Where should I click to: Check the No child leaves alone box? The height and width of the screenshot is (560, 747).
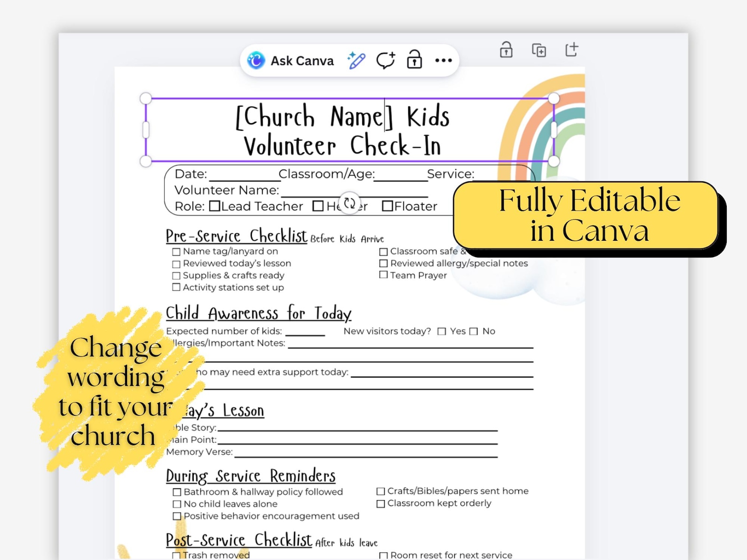click(x=177, y=505)
